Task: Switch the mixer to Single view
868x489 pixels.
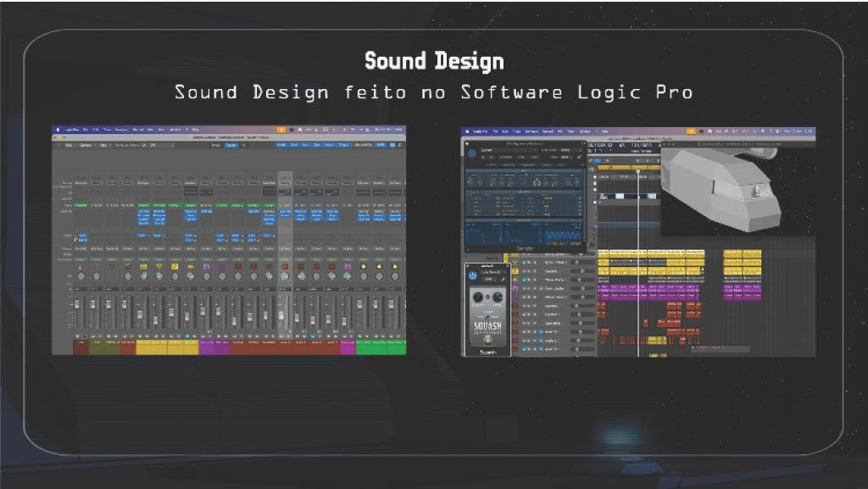Action: coord(216,145)
